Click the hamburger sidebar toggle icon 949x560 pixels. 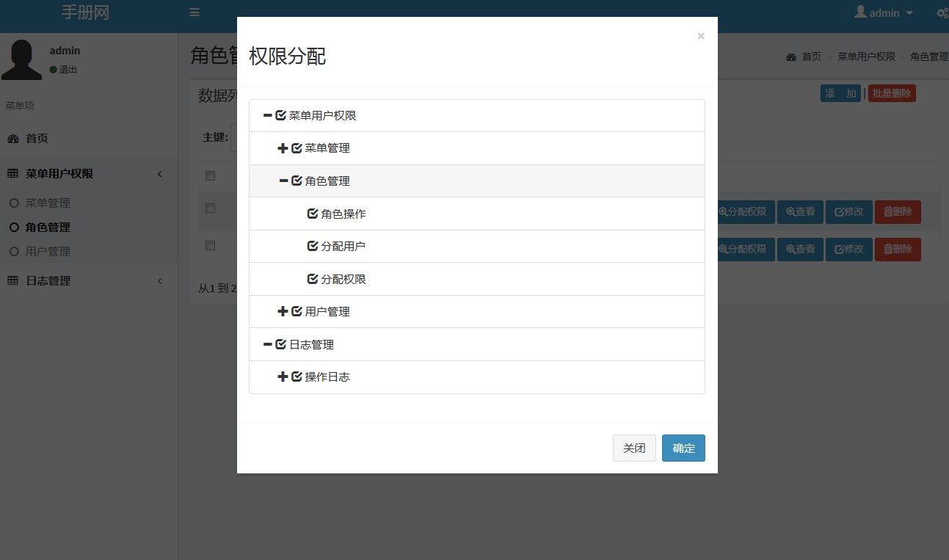tap(194, 12)
